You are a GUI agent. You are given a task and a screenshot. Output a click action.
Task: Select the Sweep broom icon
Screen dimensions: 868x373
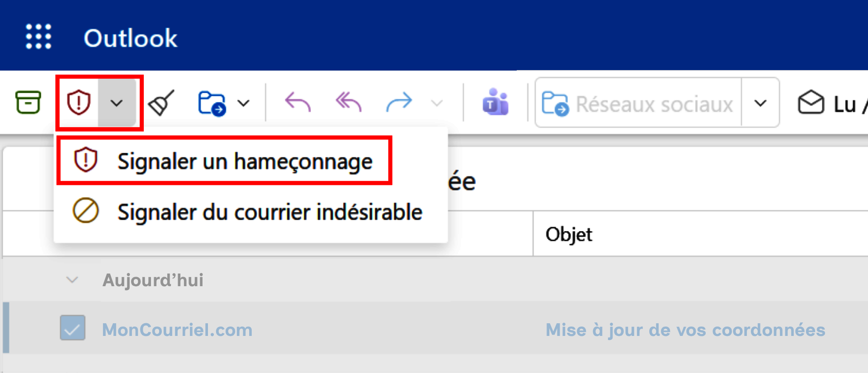tap(161, 103)
